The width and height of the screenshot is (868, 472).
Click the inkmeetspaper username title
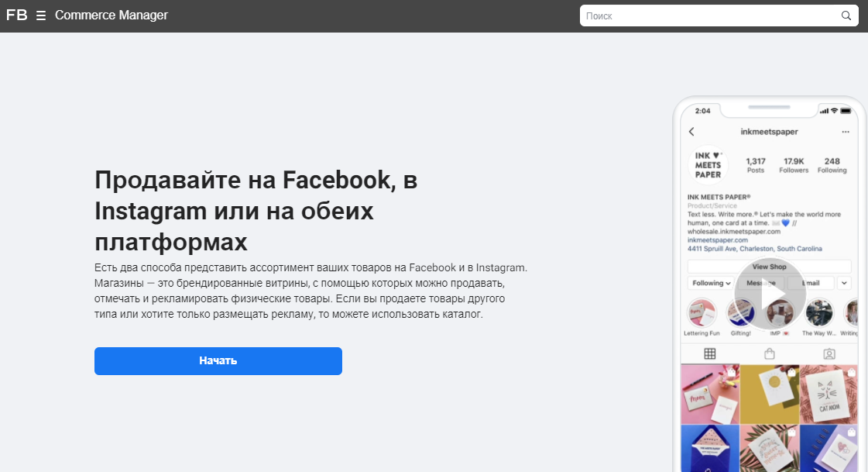click(x=769, y=132)
